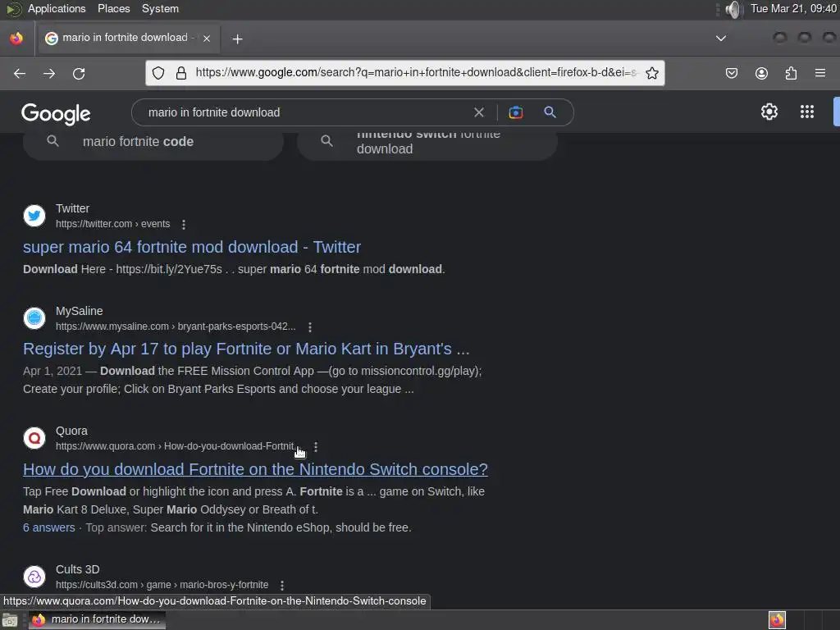View site security lock information
This screenshot has width=840, height=630.
(181, 73)
